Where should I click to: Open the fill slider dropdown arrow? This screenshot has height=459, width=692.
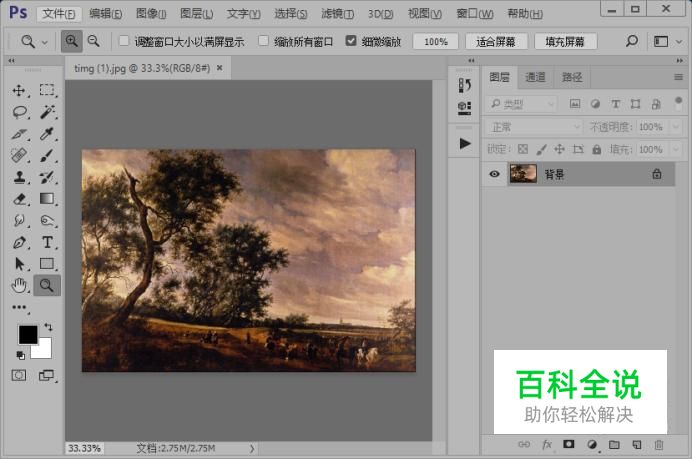pyautogui.click(x=675, y=149)
